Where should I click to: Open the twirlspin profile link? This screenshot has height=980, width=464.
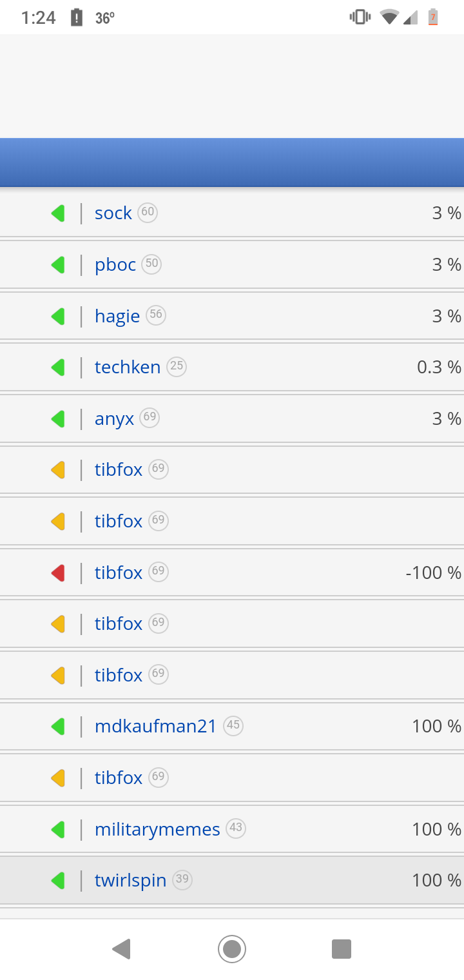(130, 881)
